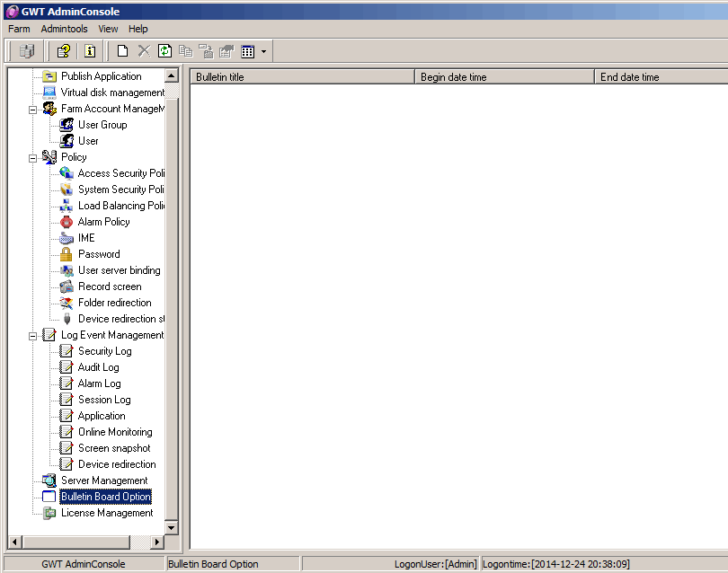Select License Management in the tree
Image resolution: width=728 pixels, height=573 pixels.
pos(106,513)
